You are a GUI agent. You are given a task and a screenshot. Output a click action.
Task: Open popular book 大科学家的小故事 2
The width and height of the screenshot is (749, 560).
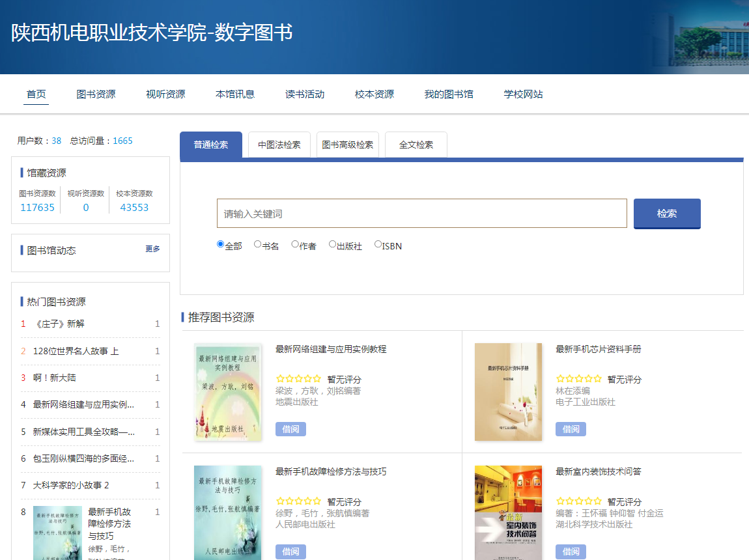(x=71, y=485)
